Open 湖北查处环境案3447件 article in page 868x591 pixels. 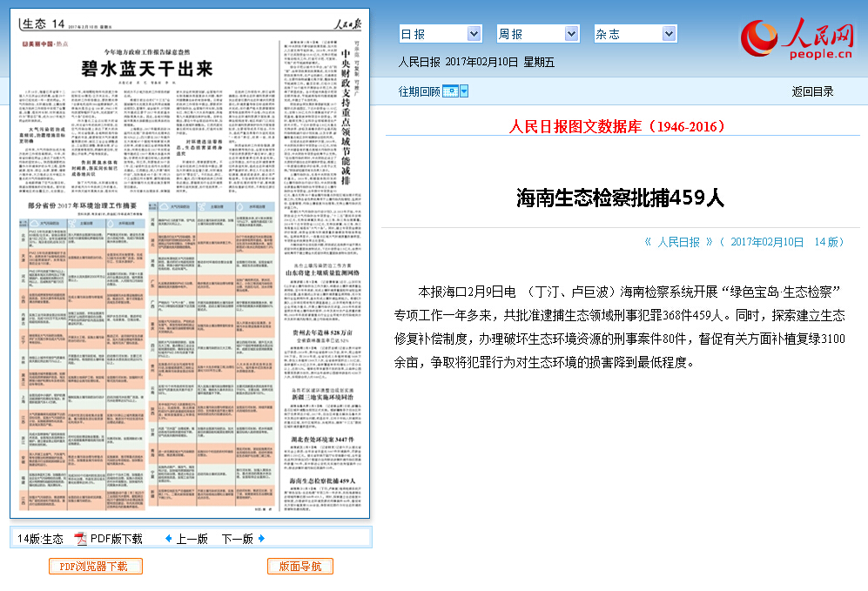coord(323,440)
